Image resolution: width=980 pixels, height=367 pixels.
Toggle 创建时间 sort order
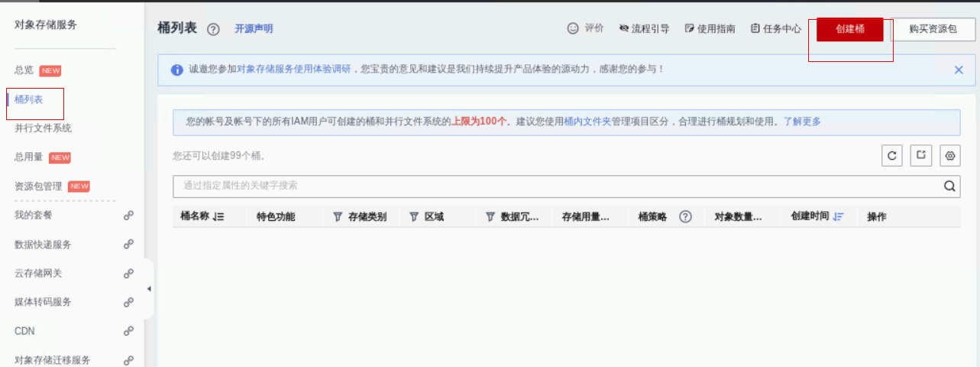coord(838,217)
